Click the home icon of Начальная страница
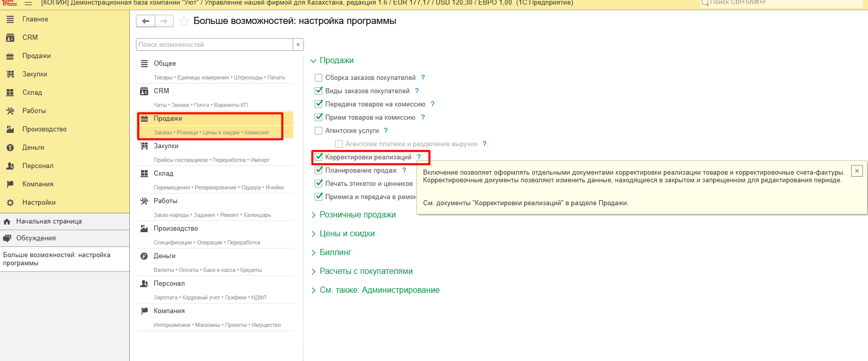This screenshot has width=868, height=361. [7, 221]
